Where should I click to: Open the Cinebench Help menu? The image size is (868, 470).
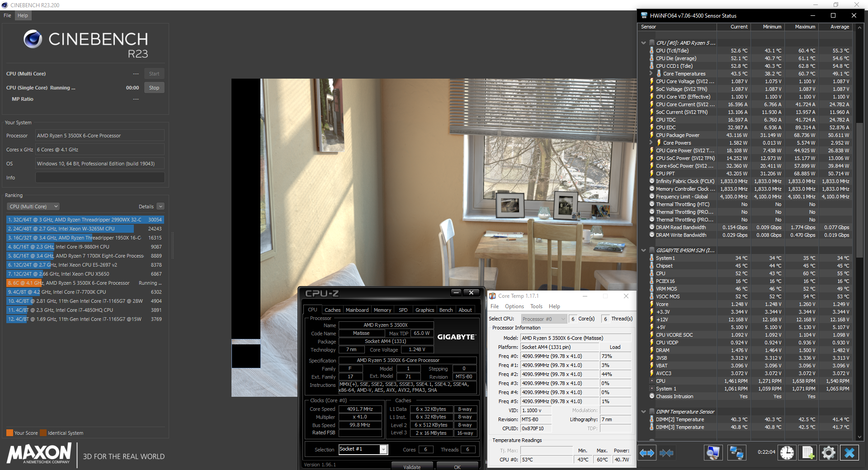23,15
